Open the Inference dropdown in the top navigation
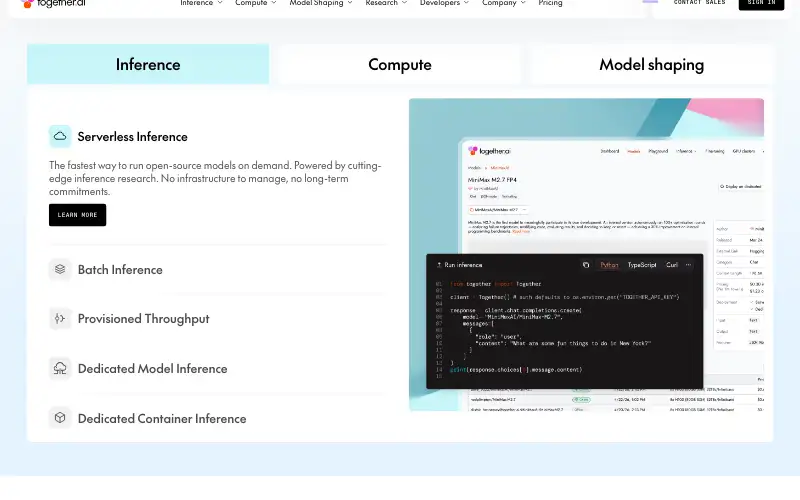The height and width of the screenshot is (500, 800). point(201,3)
